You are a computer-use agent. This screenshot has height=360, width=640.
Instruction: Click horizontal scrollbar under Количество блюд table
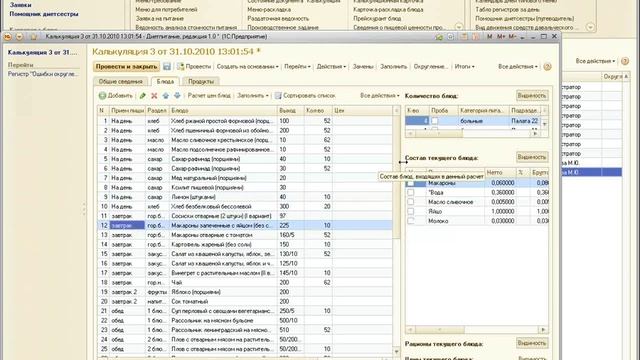tap(472, 133)
